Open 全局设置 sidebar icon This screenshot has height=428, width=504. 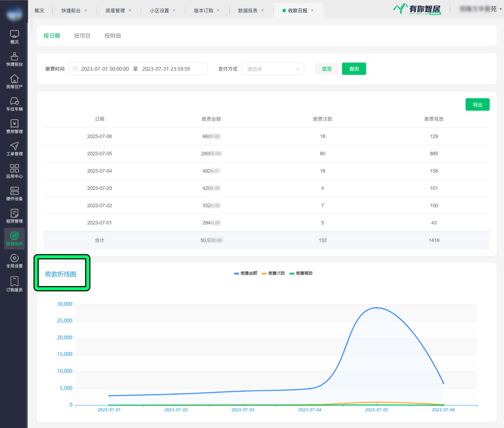click(14, 261)
